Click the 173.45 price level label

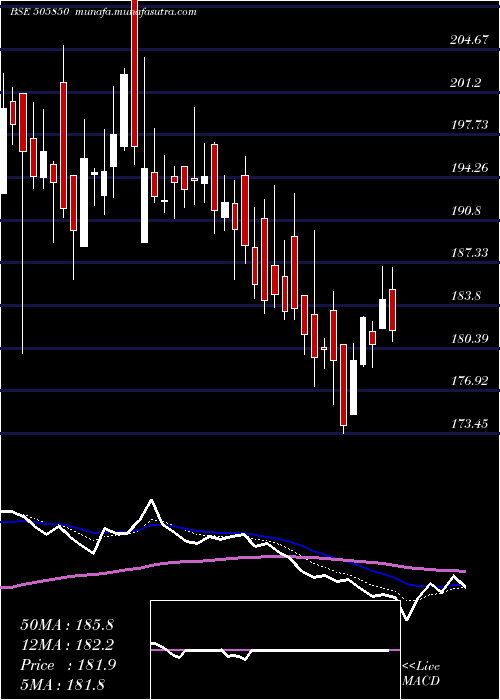[469, 423]
